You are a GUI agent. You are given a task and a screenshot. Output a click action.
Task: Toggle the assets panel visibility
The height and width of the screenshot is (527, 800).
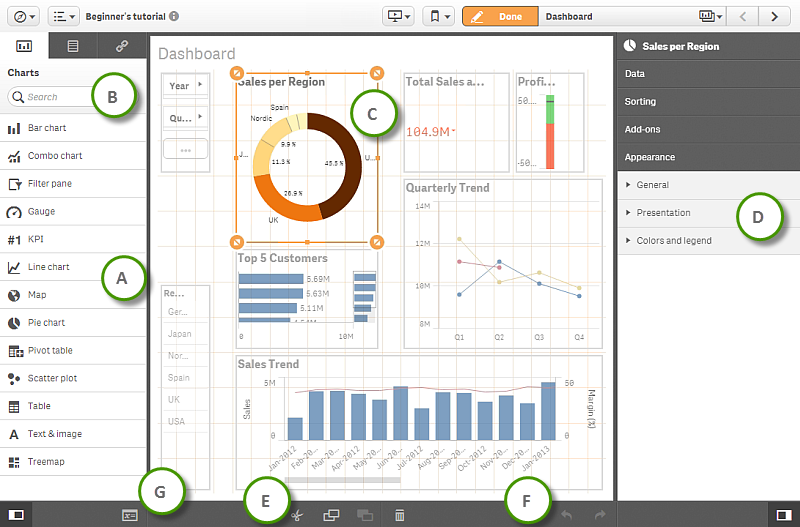point(16,515)
